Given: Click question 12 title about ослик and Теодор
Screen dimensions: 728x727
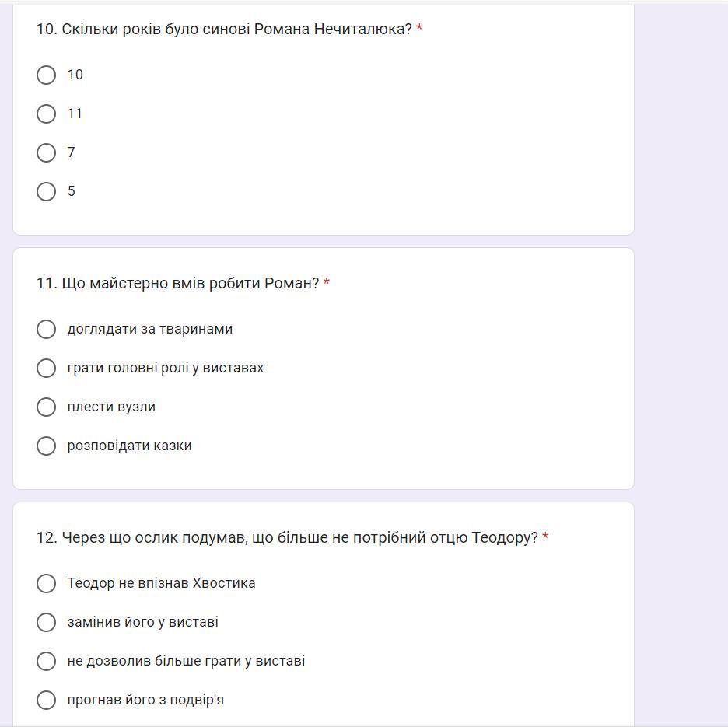Looking at the screenshot, I should point(287,537).
